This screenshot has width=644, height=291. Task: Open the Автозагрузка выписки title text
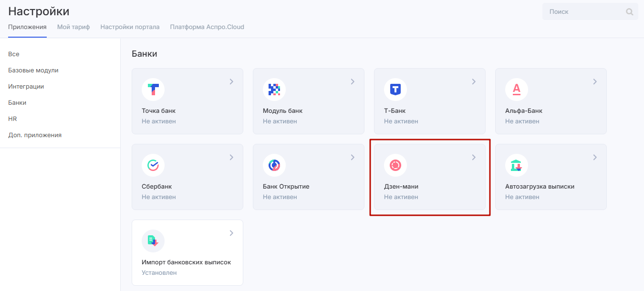(540, 187)
